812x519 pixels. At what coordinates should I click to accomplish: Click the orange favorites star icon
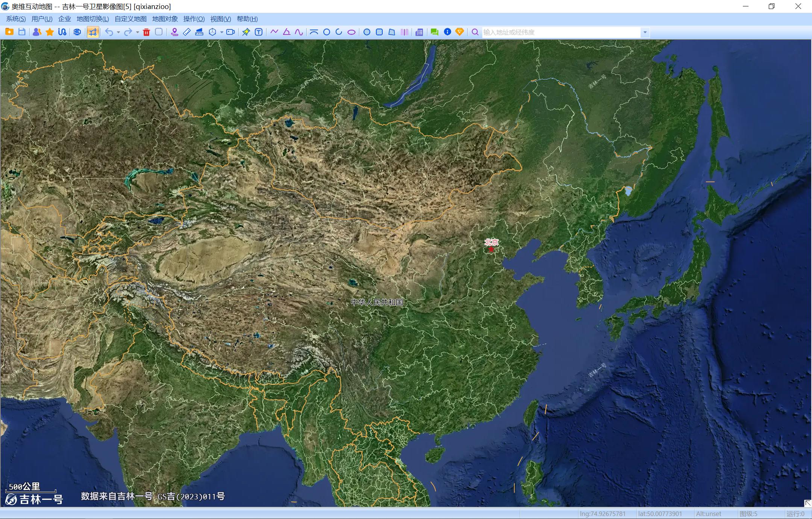pos(50,32)
